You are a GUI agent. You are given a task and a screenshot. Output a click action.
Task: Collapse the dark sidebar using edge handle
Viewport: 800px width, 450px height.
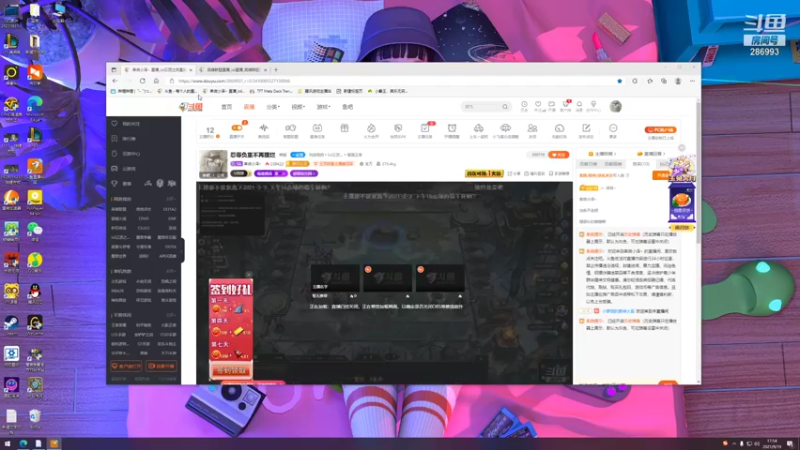tap(183, 250)
